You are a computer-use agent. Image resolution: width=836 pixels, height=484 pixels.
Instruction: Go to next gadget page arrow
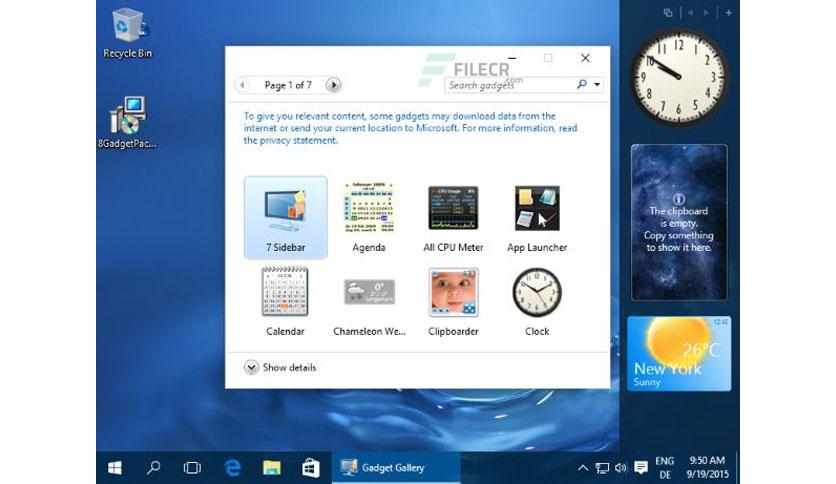(x=333, y=85)
